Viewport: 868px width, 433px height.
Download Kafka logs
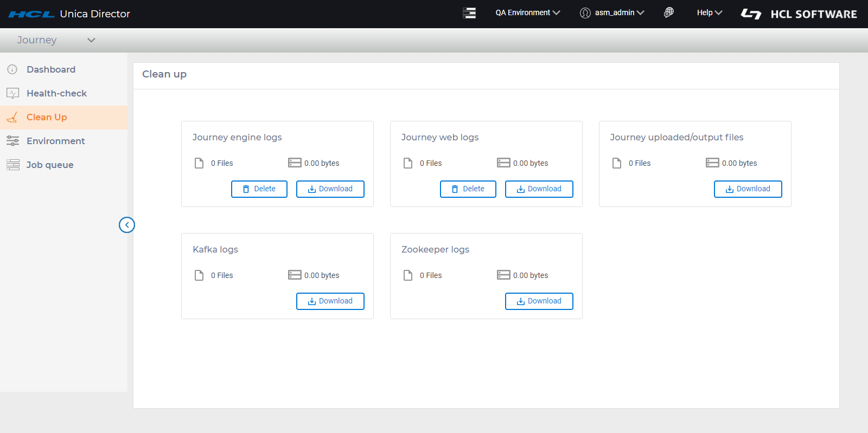tap(330, 301)
